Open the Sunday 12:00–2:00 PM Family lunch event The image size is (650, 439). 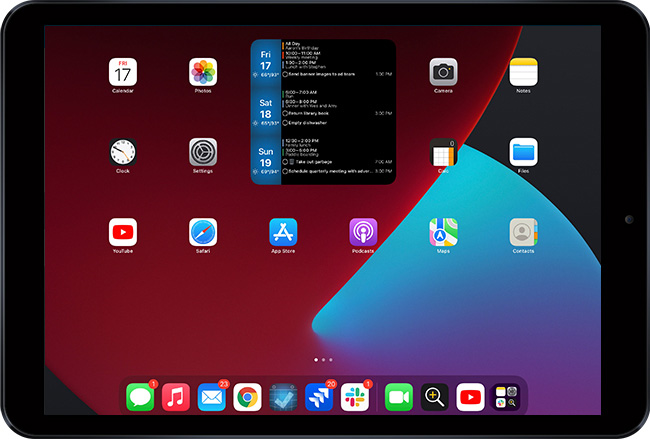tap(301, 143)
